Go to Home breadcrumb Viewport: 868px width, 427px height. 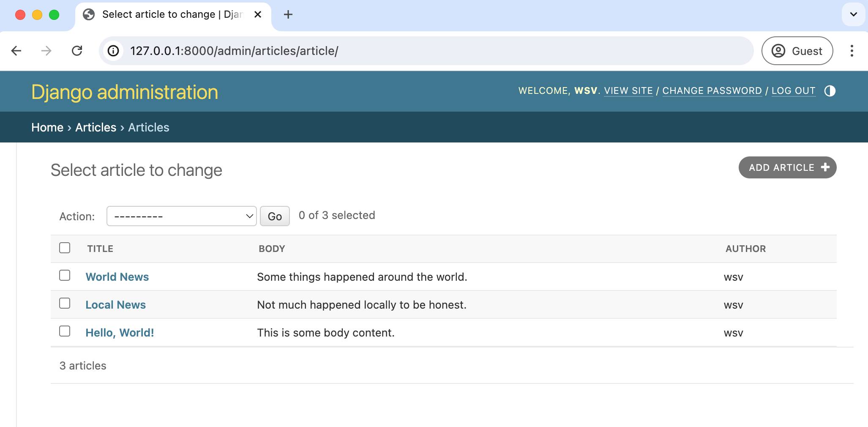(x=47, y=127)
